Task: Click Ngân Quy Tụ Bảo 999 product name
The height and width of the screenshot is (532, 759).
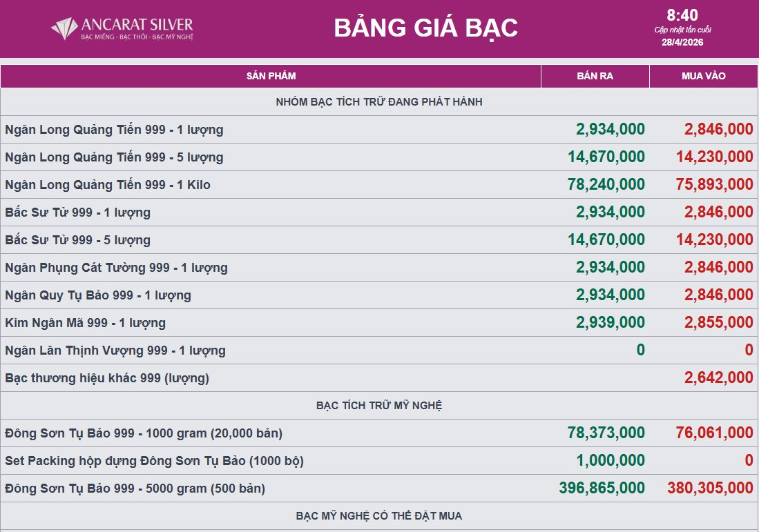Action: click(x=97, y=295)
